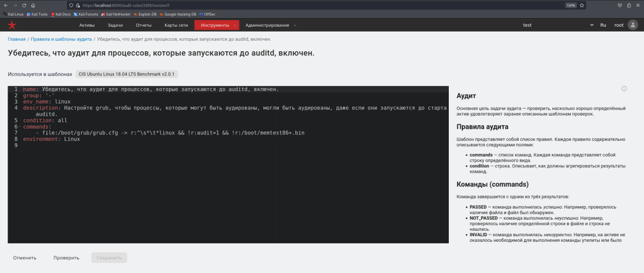Click the root username label
The height and width of the screenshot is (273, 644).
[x=619, y=25]
